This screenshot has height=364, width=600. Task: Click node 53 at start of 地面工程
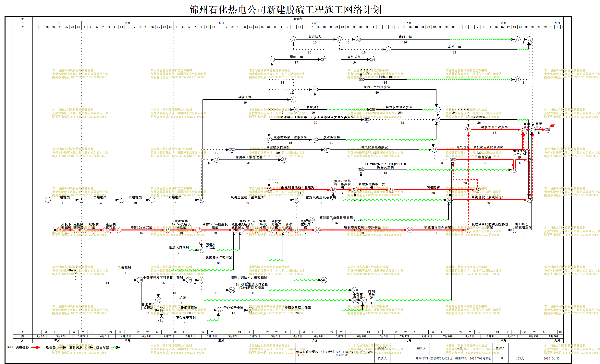coord(358,39)
